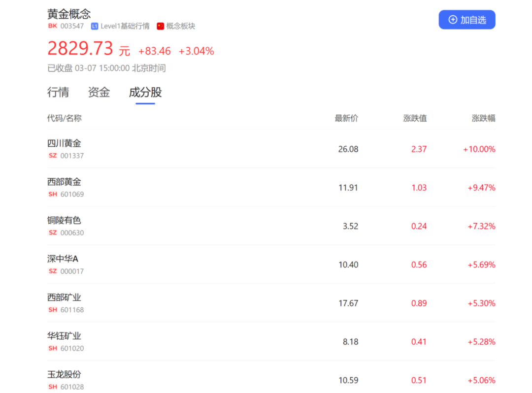Open stock 深中华A
This screenshot has height=393, width=532.
coord(63,259)
